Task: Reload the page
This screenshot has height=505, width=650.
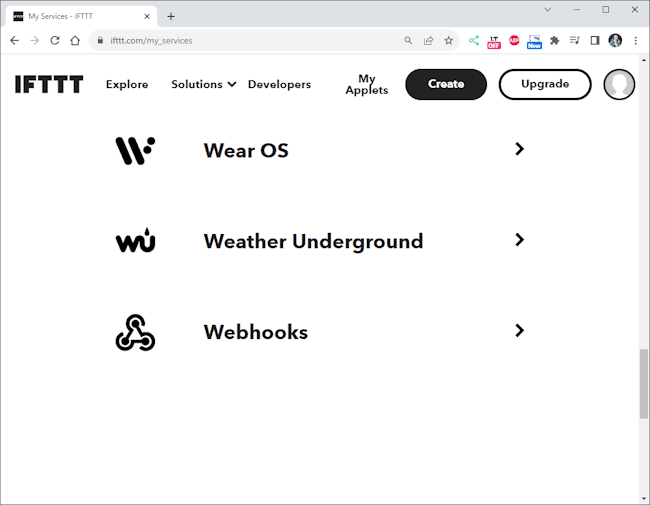Action: click(54, 41)
